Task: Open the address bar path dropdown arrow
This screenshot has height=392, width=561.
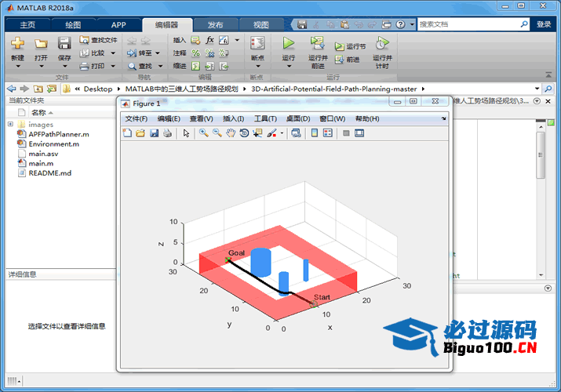Action: pyautogui.click(x=537, y=89)
